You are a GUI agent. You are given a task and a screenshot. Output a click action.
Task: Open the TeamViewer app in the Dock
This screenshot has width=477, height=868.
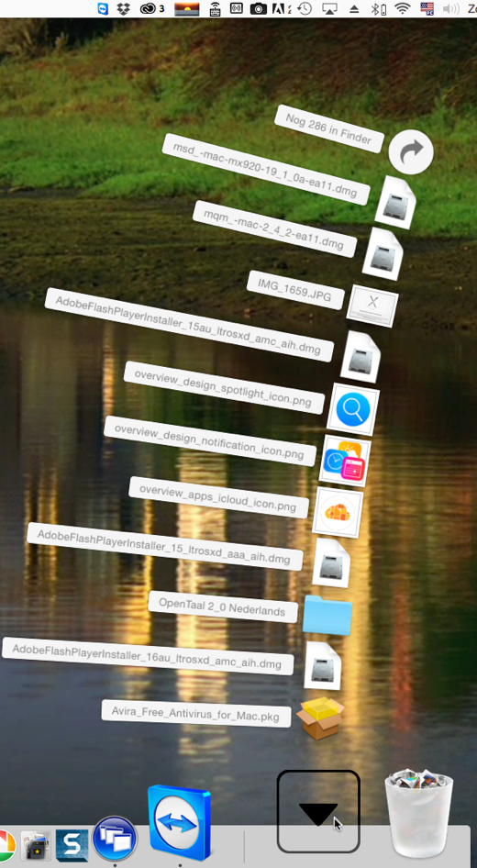(x=179, y=821)
